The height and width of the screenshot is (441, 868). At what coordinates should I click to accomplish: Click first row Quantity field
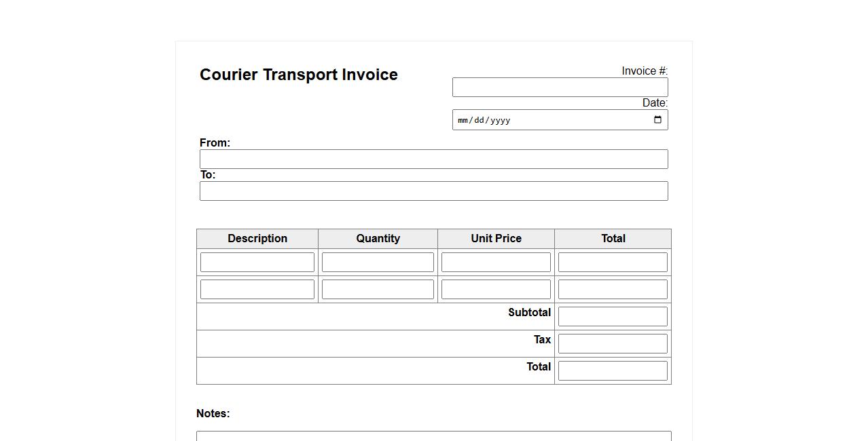(x=378, y=263)
